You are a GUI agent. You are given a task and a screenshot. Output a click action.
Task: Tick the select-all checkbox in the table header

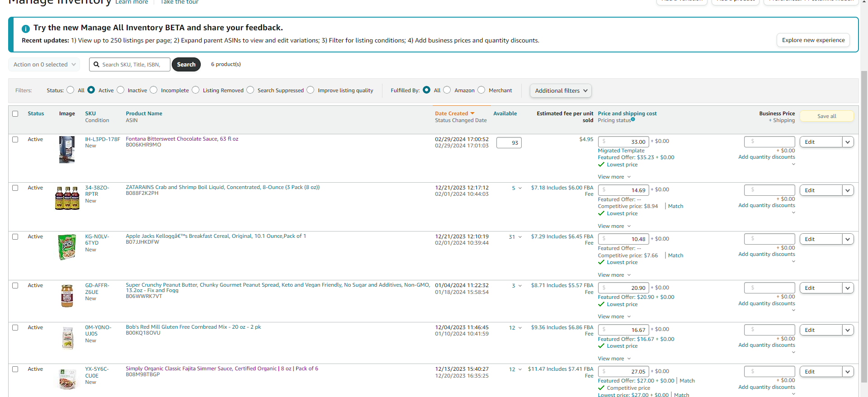coord(15,113)
